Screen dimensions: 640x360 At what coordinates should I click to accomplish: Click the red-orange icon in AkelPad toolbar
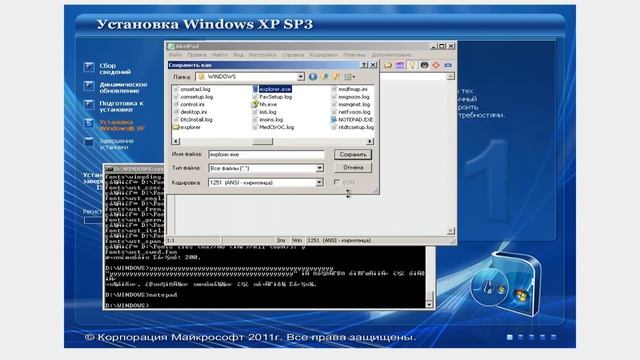point(436,65)
